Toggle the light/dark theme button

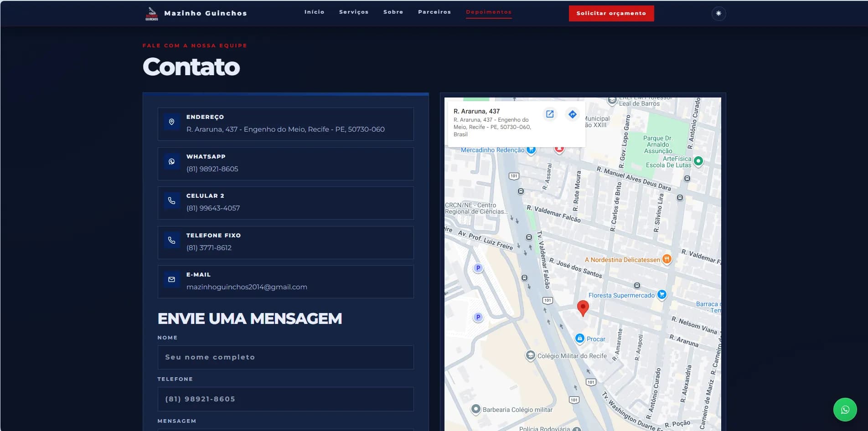[x=718, y=13]
